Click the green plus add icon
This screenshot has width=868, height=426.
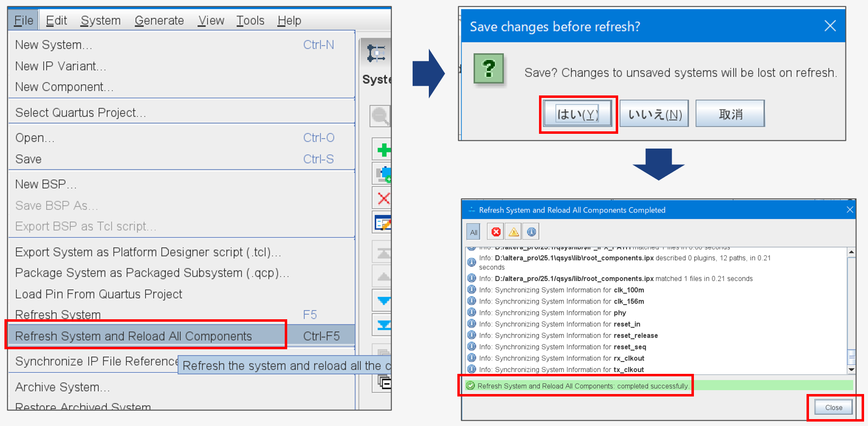(383, 150)
